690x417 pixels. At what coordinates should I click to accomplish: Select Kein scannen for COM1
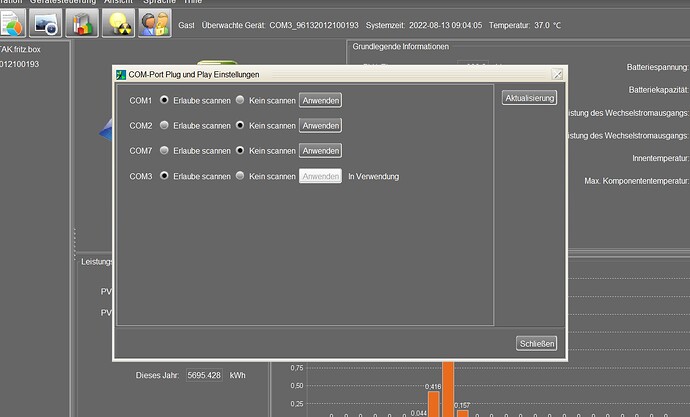coord(240,100)
